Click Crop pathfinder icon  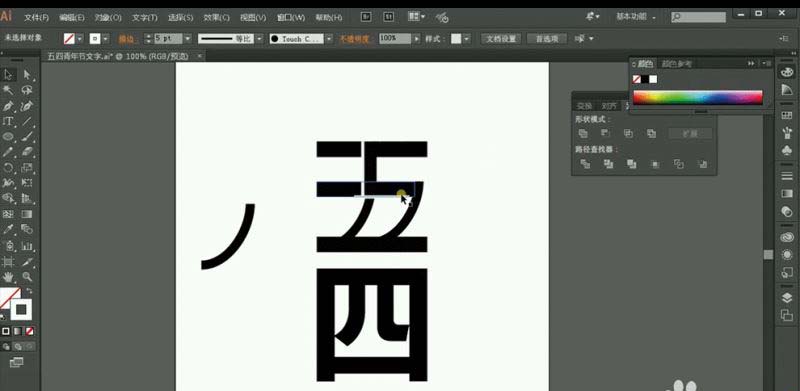[655, 164]
